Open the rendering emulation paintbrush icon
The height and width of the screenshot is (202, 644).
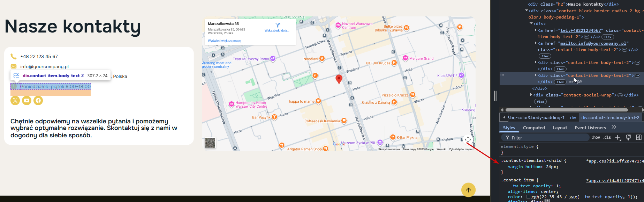tap(628, 138)
